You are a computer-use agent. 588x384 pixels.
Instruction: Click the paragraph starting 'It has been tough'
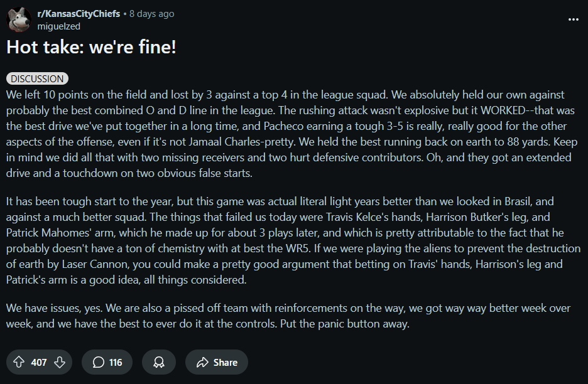pos(293,240)
